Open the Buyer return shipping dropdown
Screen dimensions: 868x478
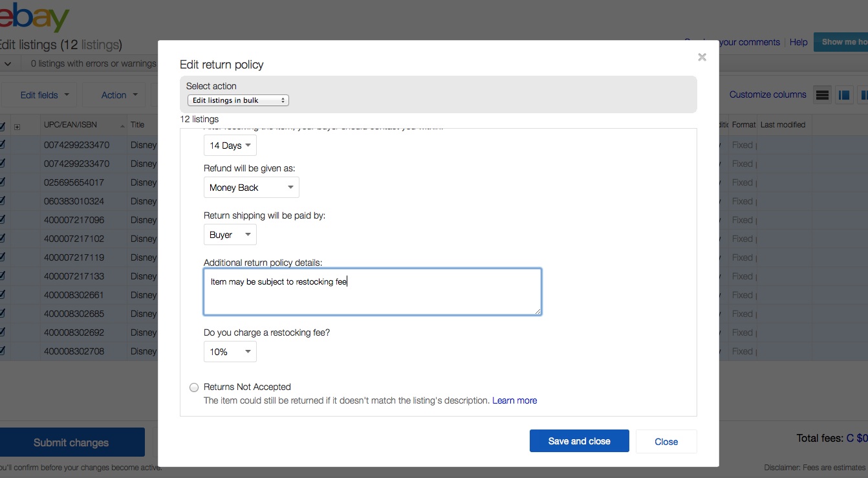(x=230, y=235)
